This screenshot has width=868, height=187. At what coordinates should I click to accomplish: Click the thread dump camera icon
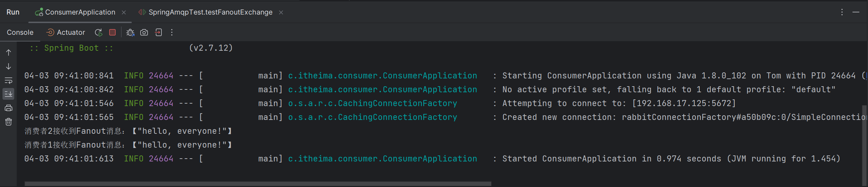point(144,33)
